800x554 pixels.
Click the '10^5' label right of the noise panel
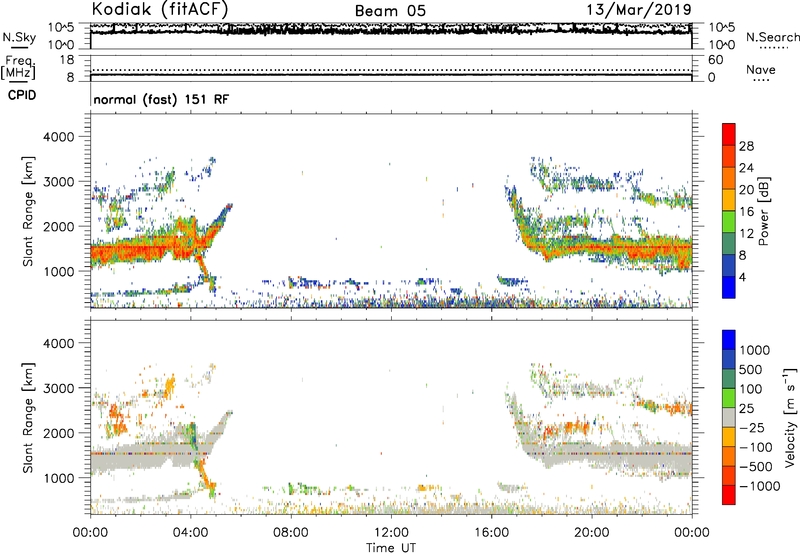[722, 28]
